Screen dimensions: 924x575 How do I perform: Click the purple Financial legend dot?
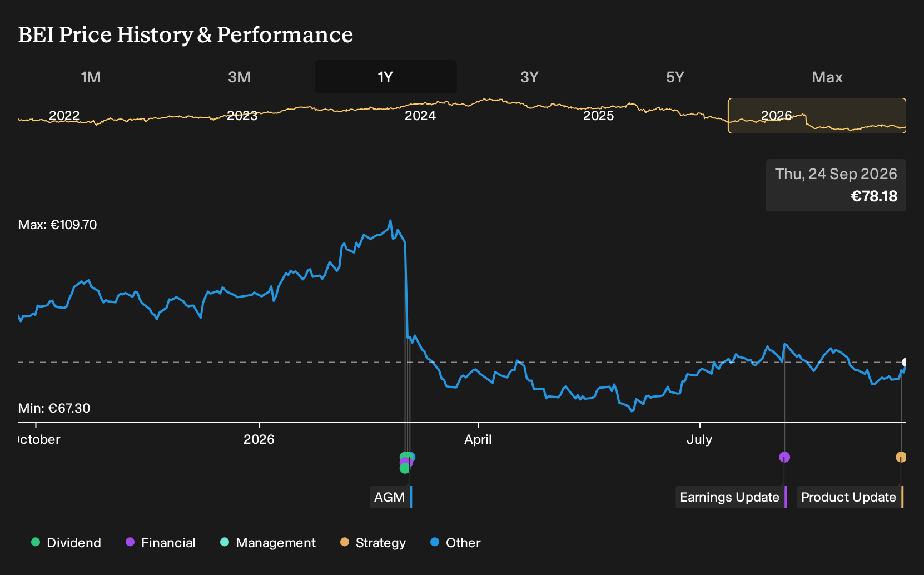130,542
